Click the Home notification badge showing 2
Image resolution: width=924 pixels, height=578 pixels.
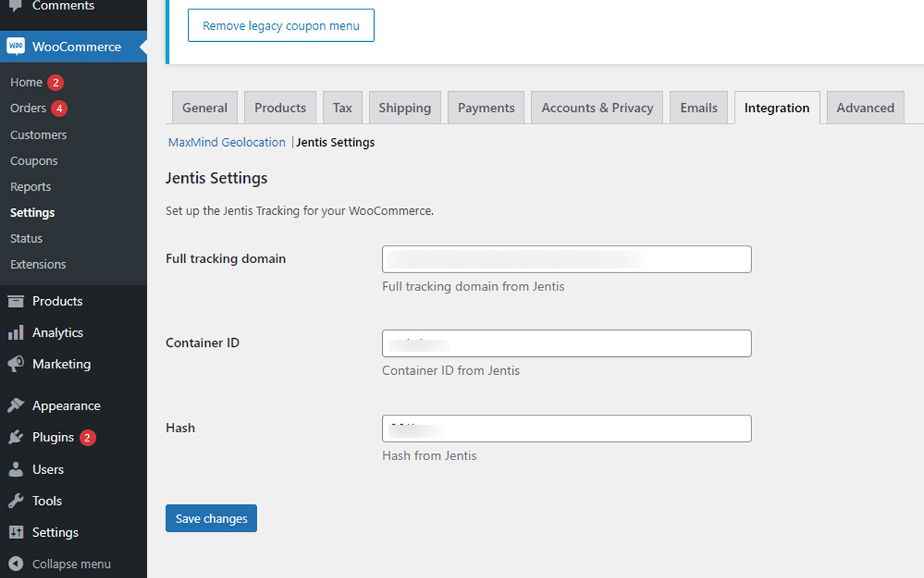[56, 82]
